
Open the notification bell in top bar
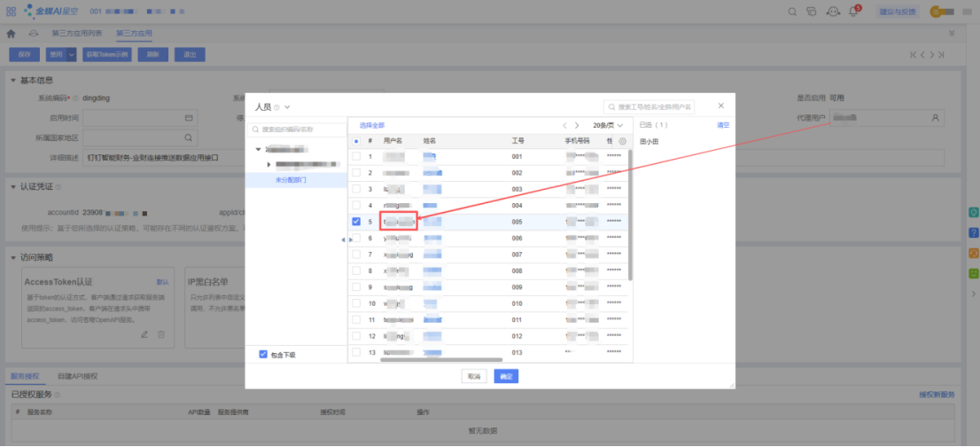854,12
